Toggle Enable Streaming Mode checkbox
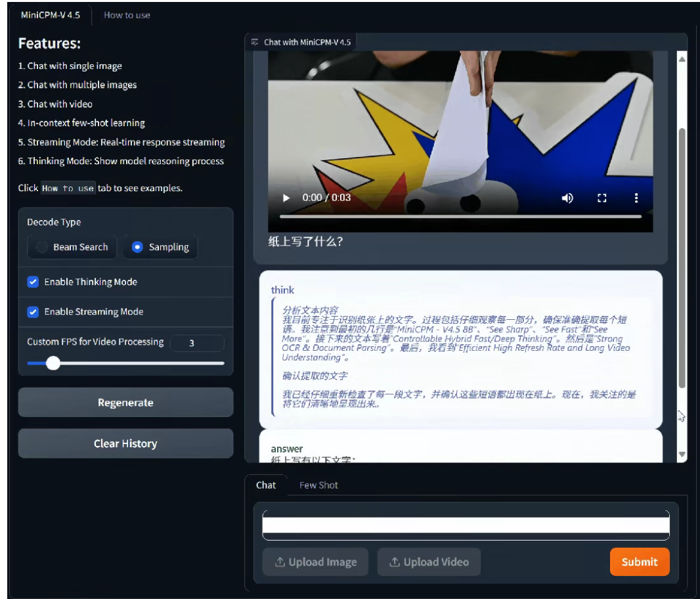Screen dimensions: 700x599 (33, 312)
